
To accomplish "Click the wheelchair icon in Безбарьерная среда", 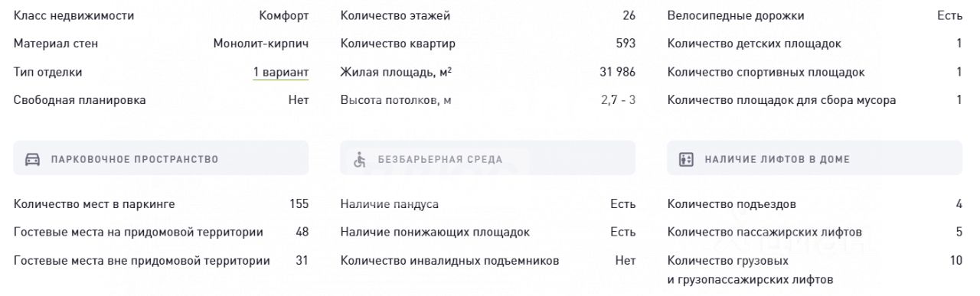I will click(360, 159).
